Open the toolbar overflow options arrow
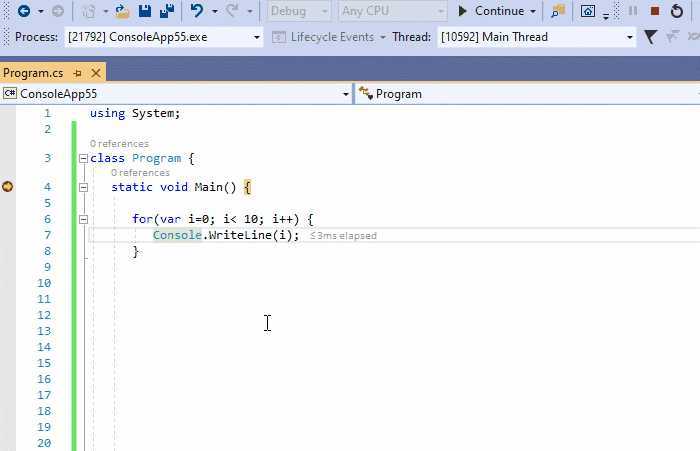The width and height of the screenshot is (700, 451). click(606, 16)
